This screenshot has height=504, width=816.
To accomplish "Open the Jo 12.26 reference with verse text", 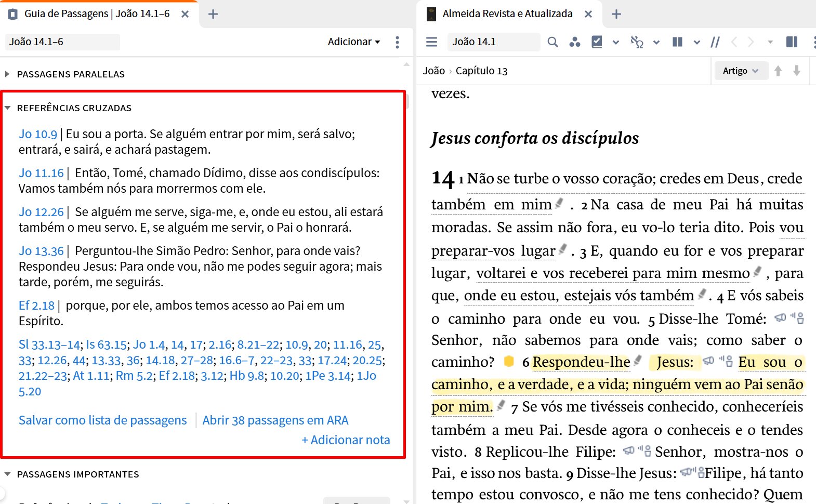I will click(x=41, y=212).
